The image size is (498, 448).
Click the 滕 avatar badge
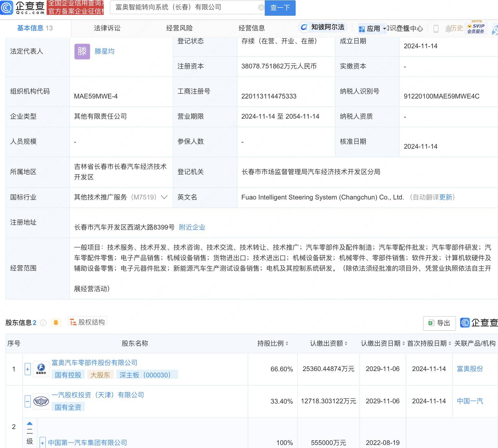[x=82, y=51]
